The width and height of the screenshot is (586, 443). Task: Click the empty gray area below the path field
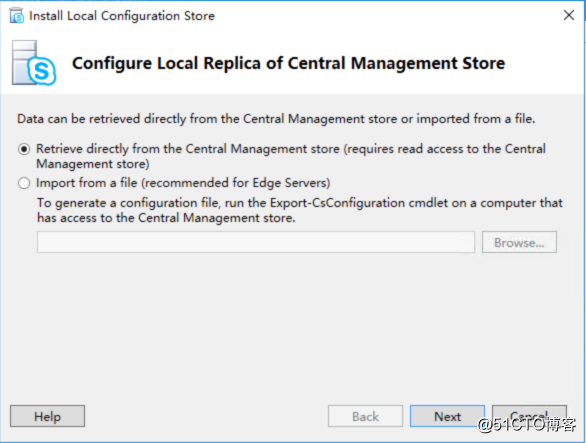292,325
